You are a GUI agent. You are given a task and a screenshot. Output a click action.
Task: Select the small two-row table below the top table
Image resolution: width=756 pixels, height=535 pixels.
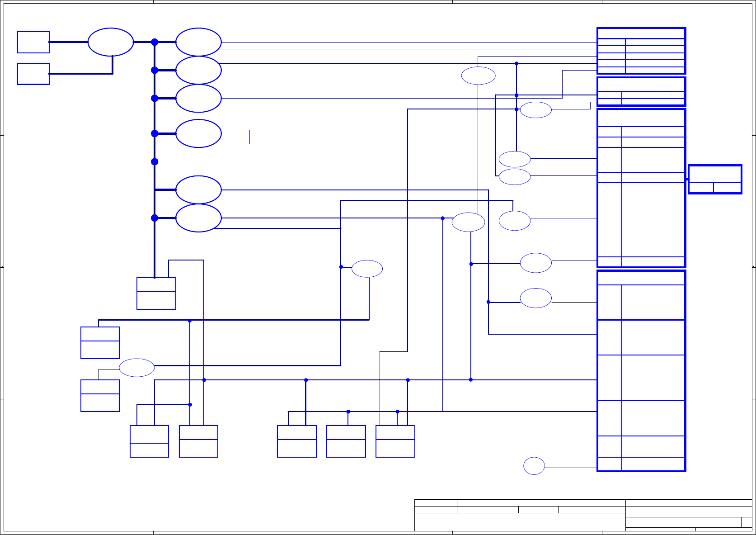coord(641,91)
